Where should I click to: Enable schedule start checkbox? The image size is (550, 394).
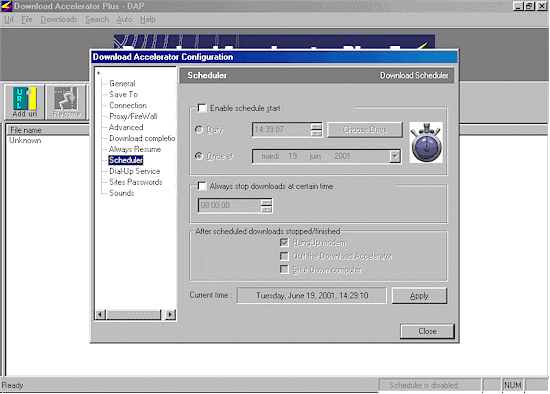click(x=202, y=108)
